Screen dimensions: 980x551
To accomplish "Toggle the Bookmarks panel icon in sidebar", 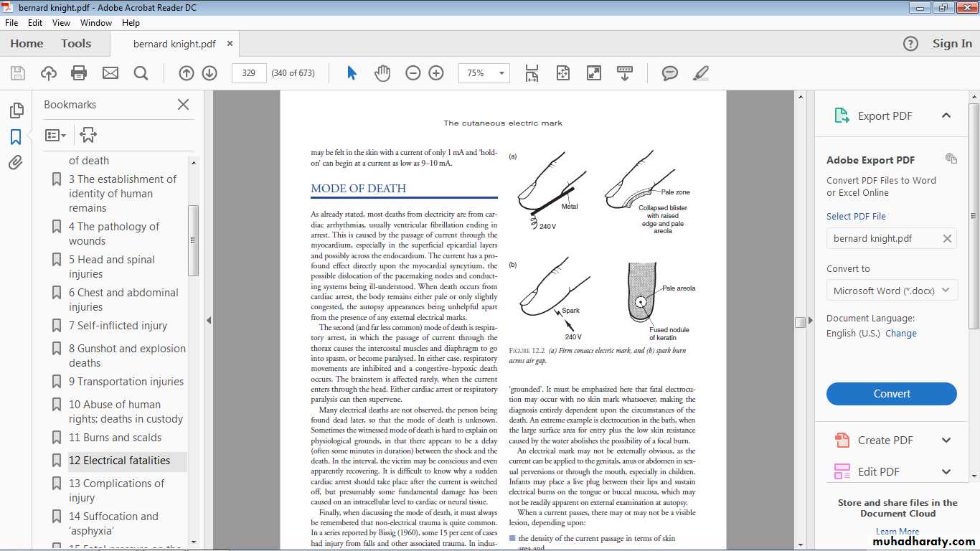I will pyautogui.click(x=16, y=136).
